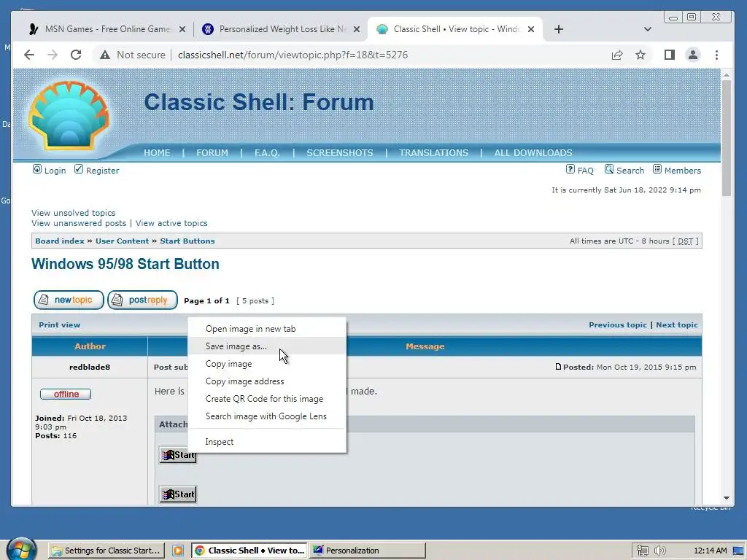Viewport: 747px width, 560px height.
Task: Select Copy image address
Action: point(267,381)
